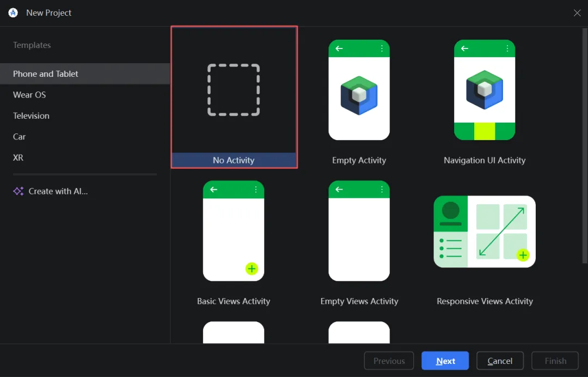
Task: Click the sparkle icon beside Create with AI
Action: tap(19, 191)
